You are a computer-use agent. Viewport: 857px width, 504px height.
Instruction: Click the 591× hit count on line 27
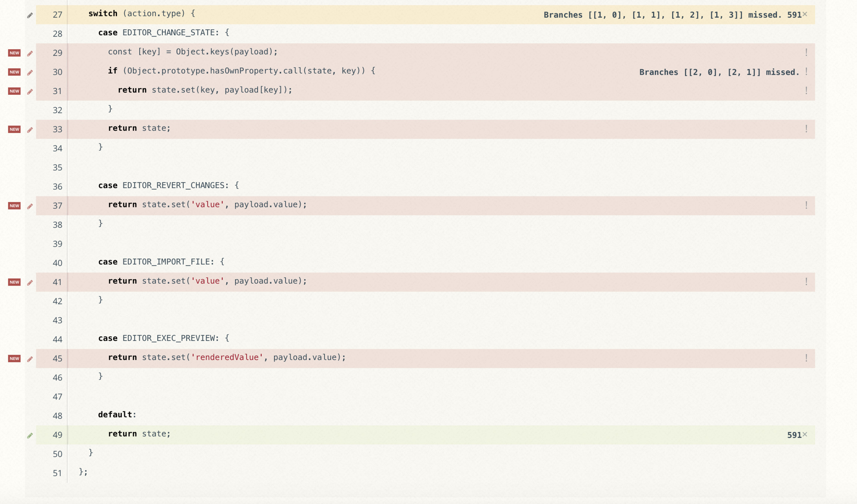pos(797,15)
